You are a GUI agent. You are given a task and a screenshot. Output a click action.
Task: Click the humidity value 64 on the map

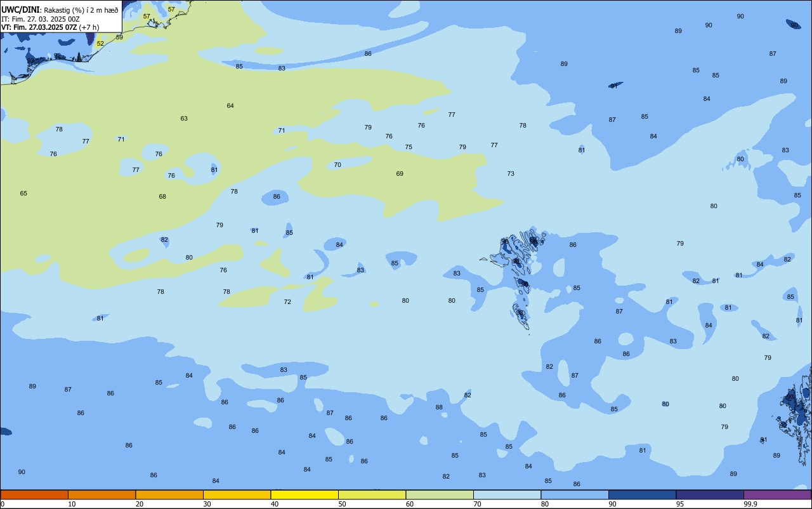pos(230,106)
